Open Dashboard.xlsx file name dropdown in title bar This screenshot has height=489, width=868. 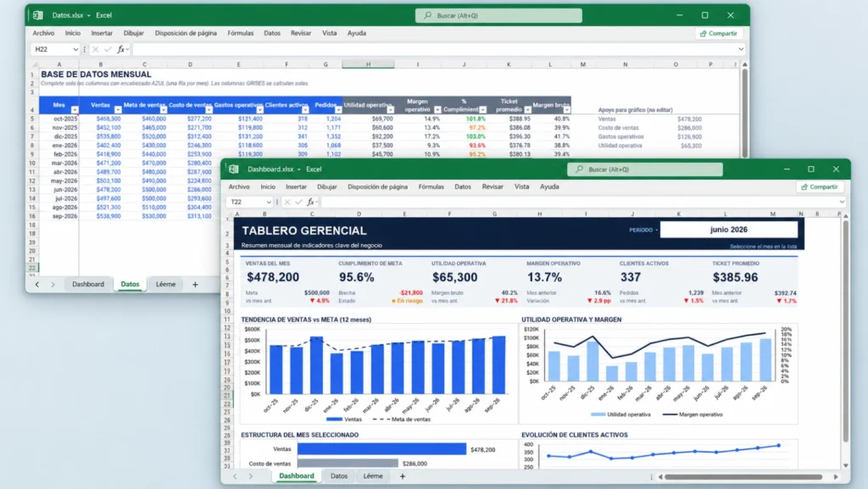(299, 169)
